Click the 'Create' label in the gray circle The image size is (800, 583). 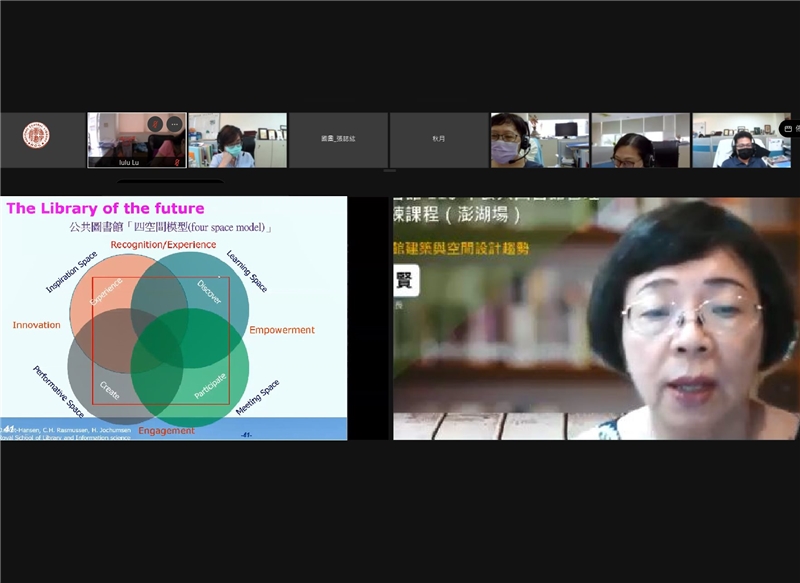point(109,389)
